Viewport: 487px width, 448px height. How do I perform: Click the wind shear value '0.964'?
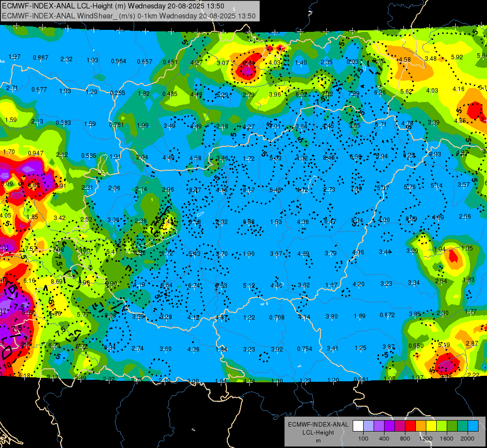(119, 61)
